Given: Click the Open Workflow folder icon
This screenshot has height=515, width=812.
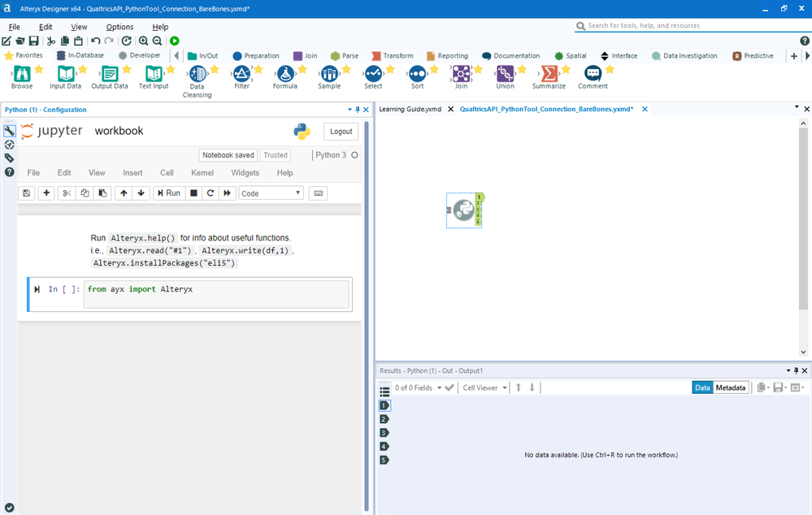Looking at the screenshot, I should [20, 41].
